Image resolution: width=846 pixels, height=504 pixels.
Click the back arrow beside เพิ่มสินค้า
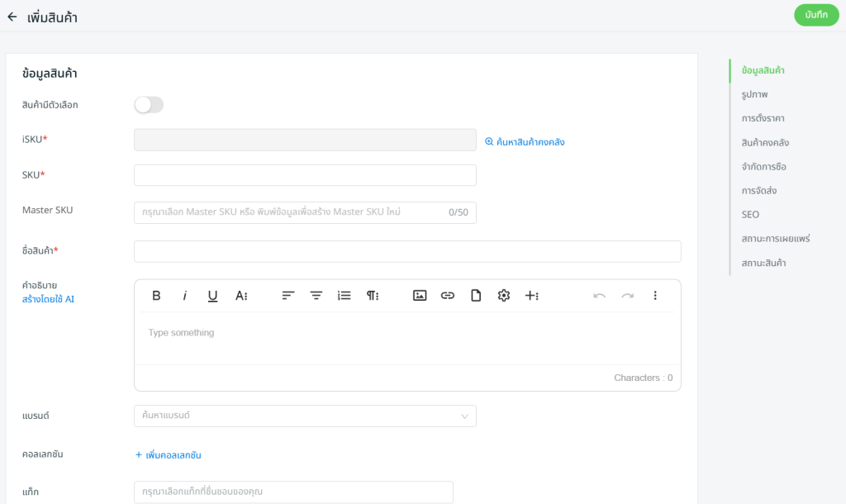tap(12, 17)
